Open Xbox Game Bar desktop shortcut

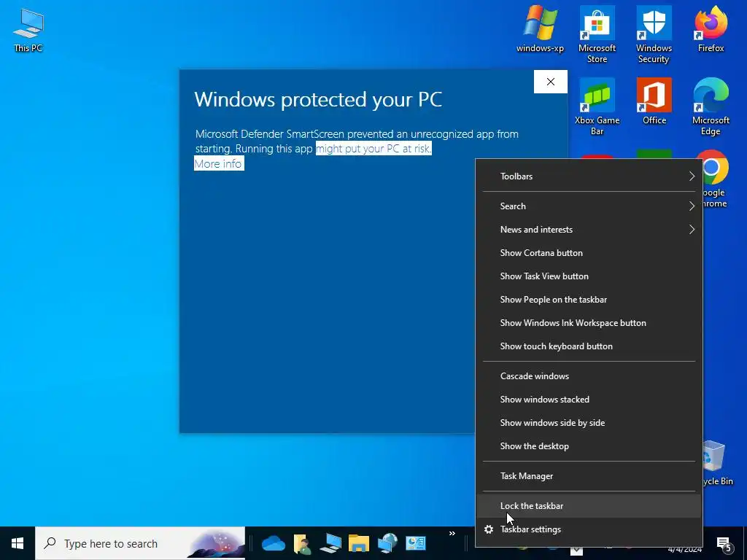tap(597, 106)
